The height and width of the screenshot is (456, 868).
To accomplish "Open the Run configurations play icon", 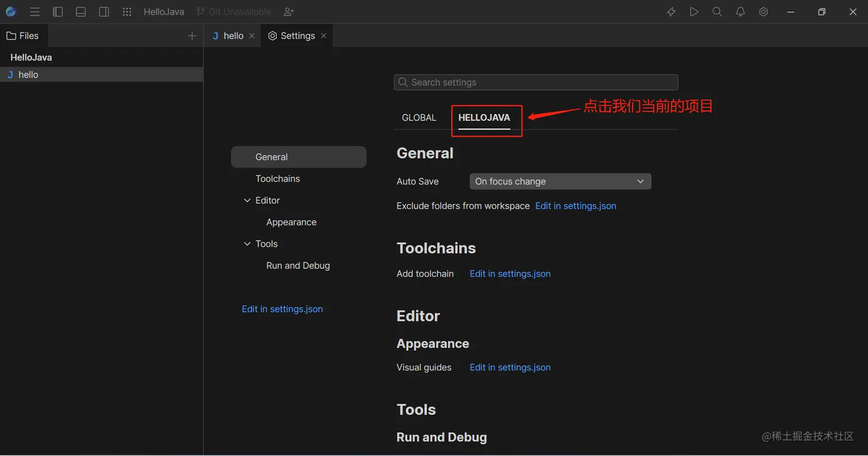I will tap(693, 11).
